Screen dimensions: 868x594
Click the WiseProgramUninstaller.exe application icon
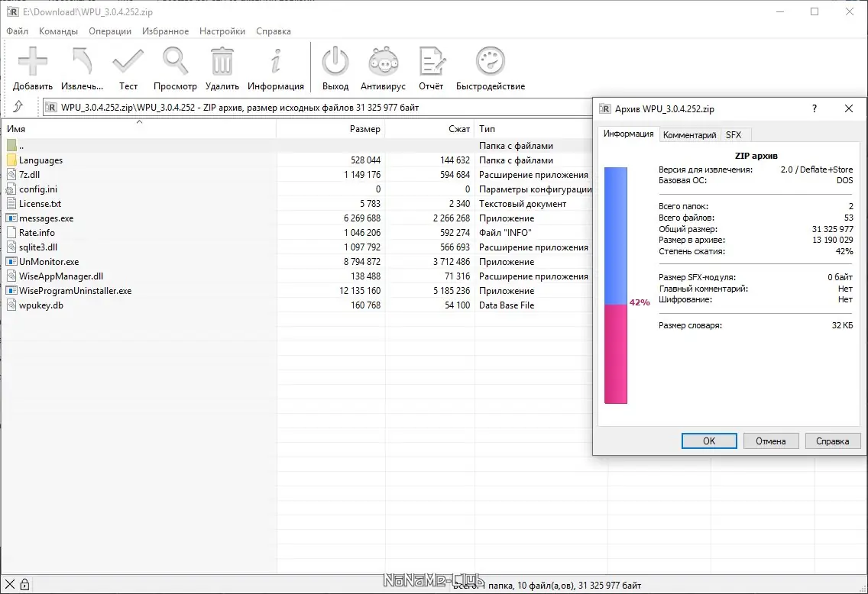pyautogui.click(x=11, y=290)
